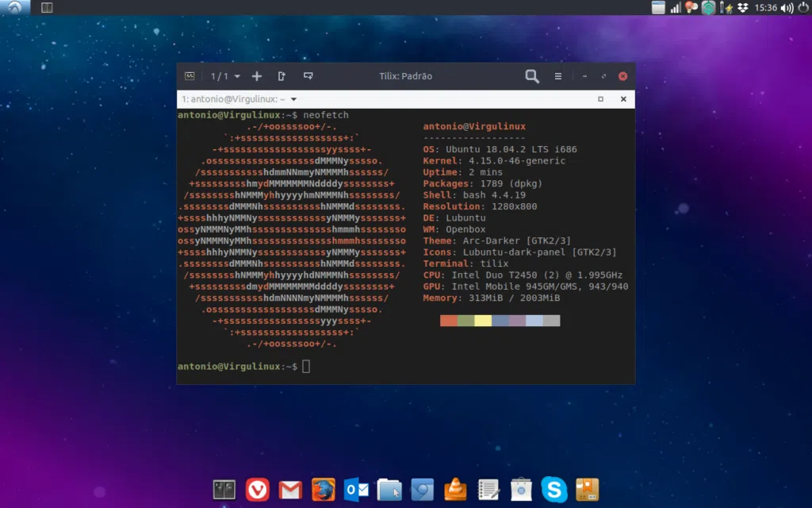Mute audio via the tray speaker icon
The image size is (812, 508).
(x=787, y=7)
